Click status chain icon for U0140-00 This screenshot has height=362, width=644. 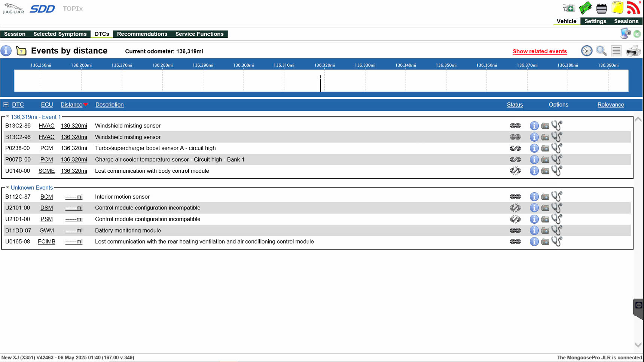tap(515, 171)
